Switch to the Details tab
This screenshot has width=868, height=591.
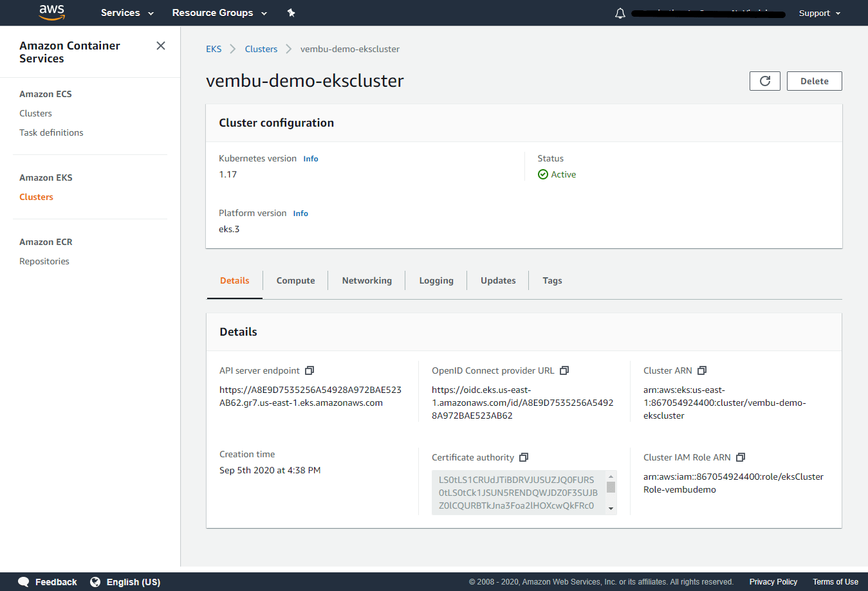click(235, 280)
